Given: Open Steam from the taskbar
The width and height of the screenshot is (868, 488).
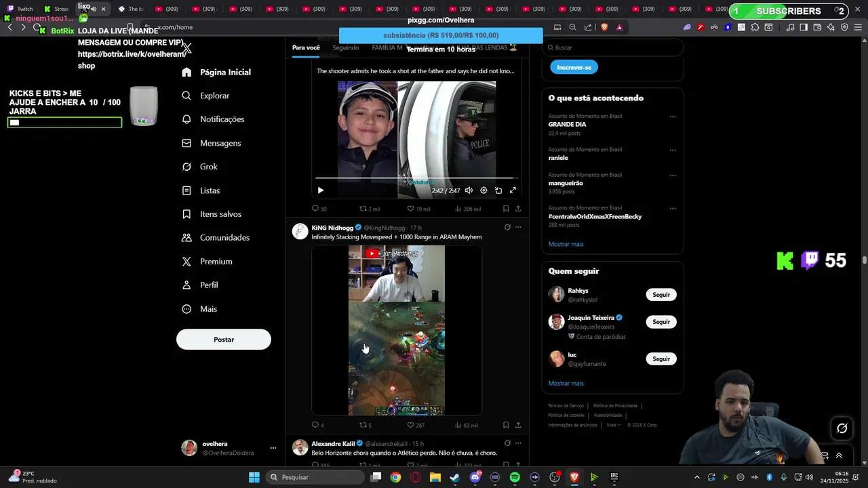Looking at the screenshot, I should point(454,477).
